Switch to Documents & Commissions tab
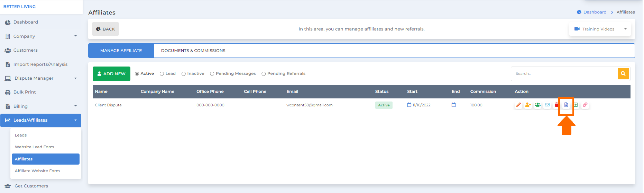 click(193, 51)
